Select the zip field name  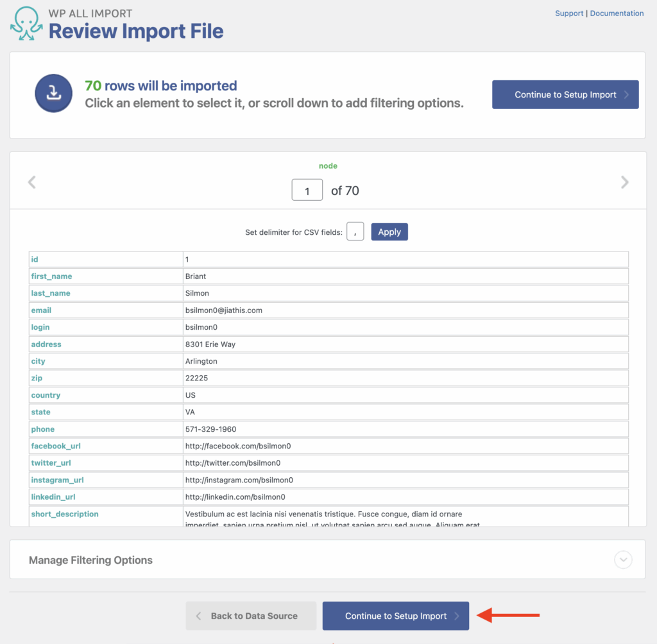tap(37, 378)
